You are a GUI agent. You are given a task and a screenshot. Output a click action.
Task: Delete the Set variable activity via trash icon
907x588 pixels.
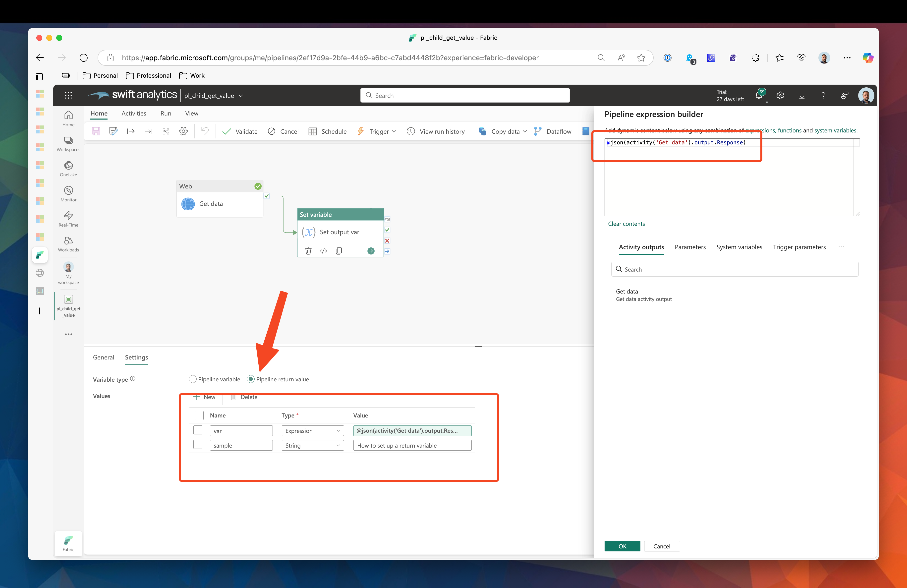point(308,251)
